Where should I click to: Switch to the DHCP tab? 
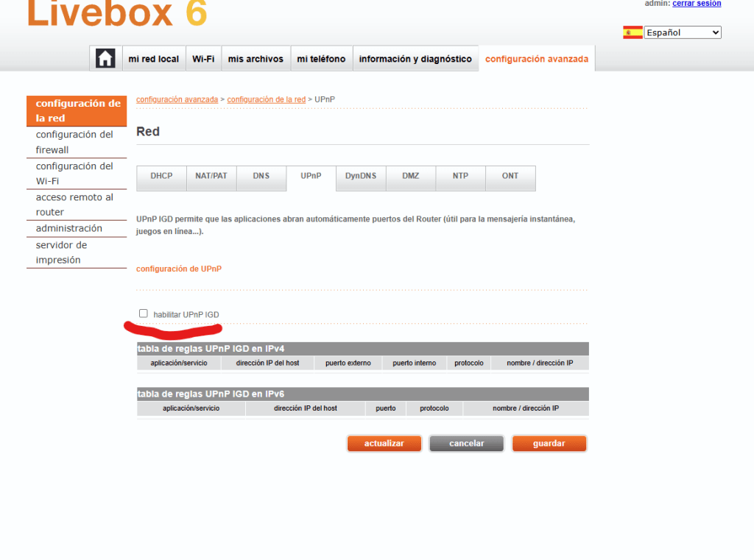(161, 177)
